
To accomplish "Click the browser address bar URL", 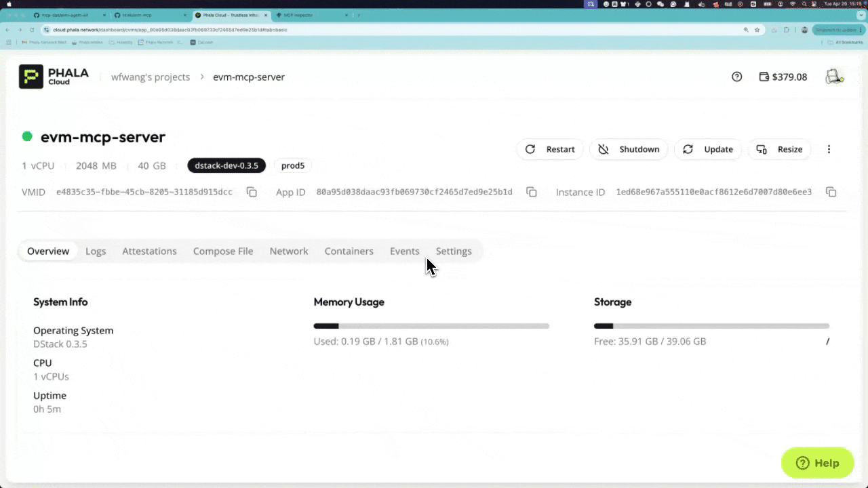I will [x=170, y=30].
